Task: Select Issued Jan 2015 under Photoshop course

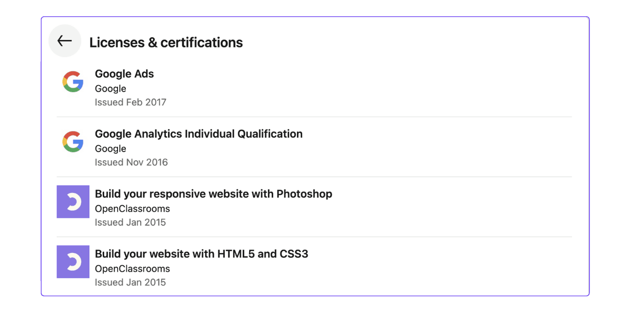Action: (x=130, y=222)
